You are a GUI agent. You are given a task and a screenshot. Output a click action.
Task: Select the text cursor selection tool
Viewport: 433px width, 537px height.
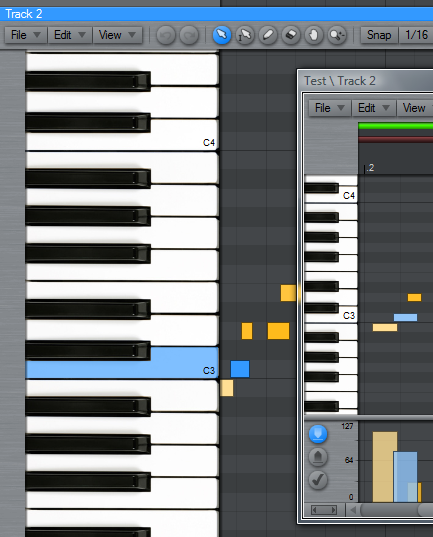click(x=245, y=35)
